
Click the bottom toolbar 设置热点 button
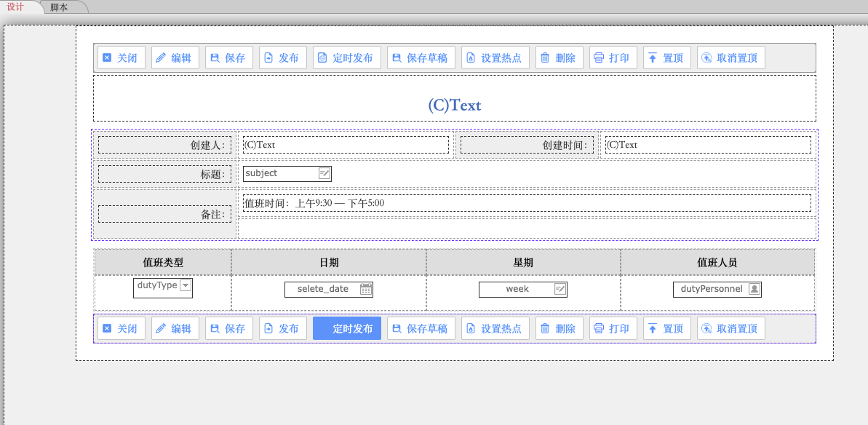tap(495, 329)
